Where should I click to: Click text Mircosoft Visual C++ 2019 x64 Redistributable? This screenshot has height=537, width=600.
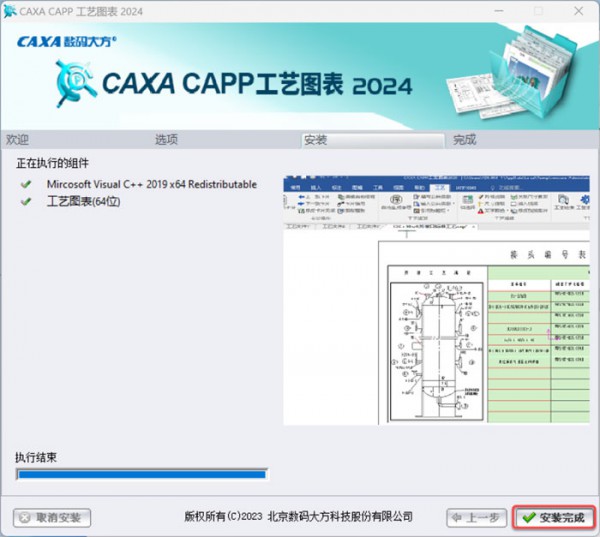(152, 184)
